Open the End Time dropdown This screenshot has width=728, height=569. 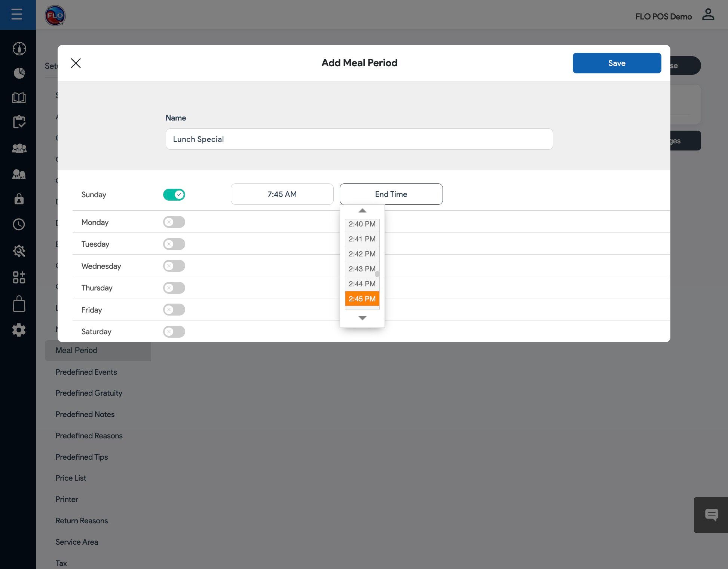tap(391, 194)
